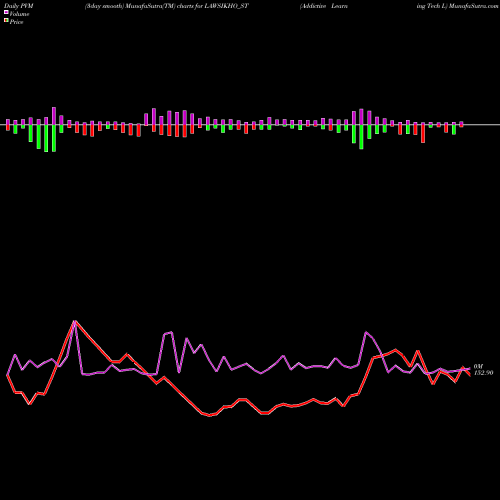This screenshot has height=500, width=500.
Task: Click the 152.90 price value label
Action: pos(483,373)
